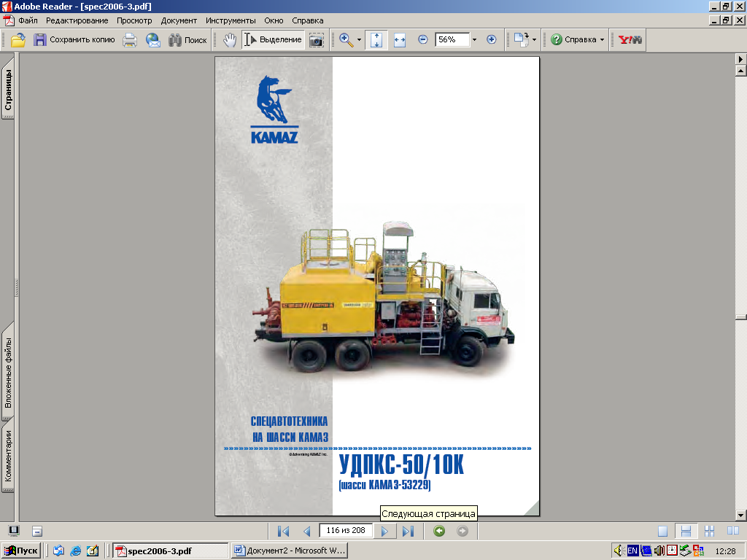Viewport: 747px width, 560px height.
Task: Click Сохранить копию save button
Action: click(74, 39)
